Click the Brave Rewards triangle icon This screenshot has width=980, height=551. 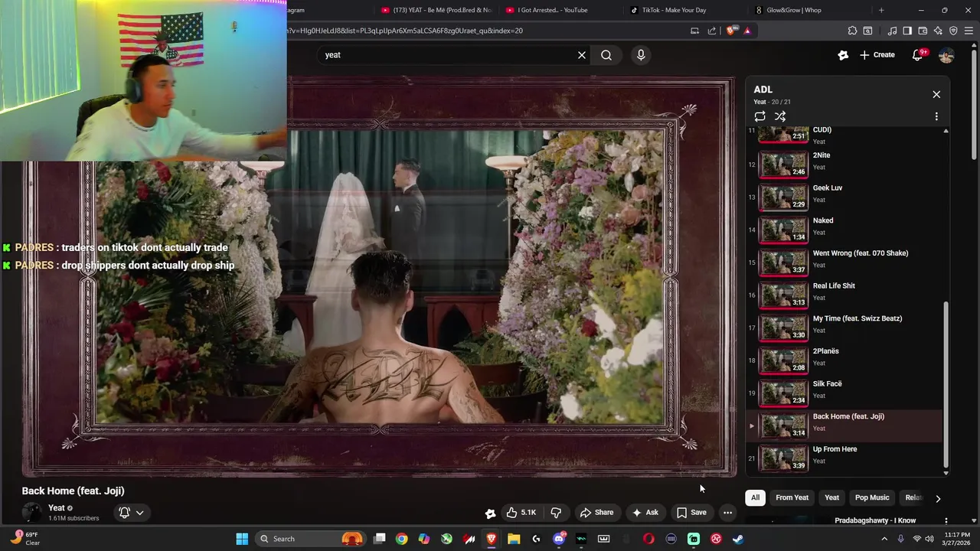(x=747, y=31)
